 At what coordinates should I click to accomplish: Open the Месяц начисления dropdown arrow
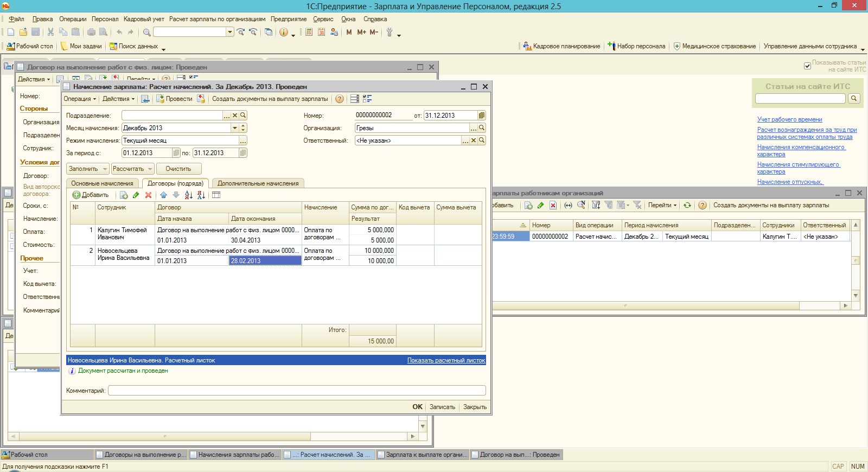[235, 128]
